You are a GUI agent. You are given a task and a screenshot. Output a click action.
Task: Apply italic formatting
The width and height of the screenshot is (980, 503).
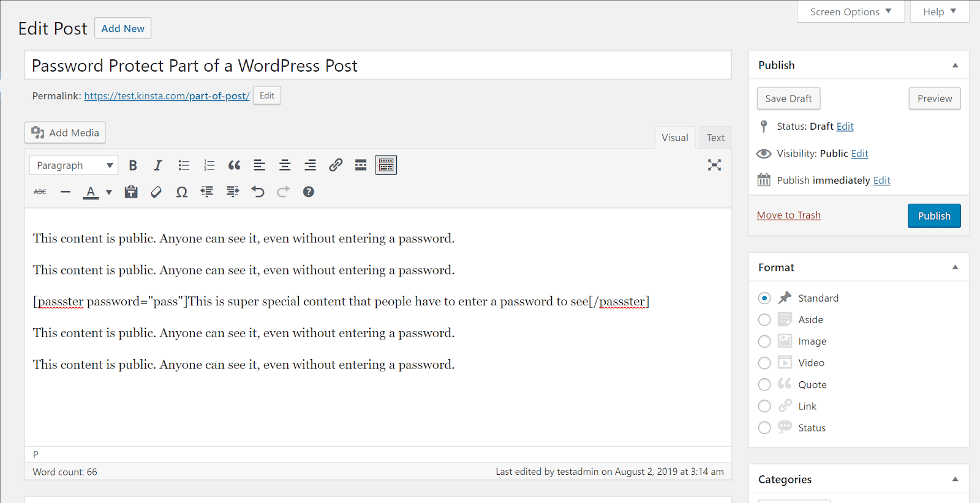click(x=158, y=165)
